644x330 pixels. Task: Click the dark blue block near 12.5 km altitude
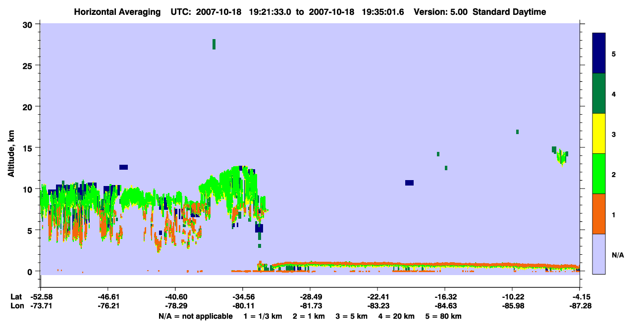point(123,167)
